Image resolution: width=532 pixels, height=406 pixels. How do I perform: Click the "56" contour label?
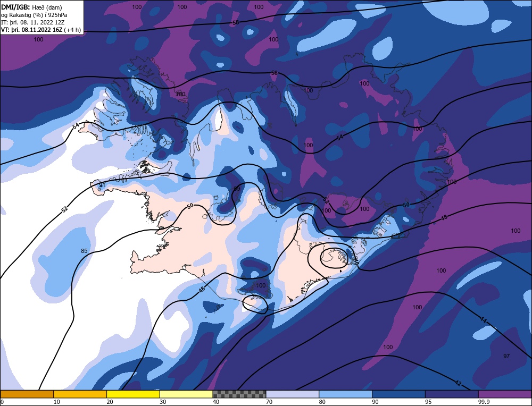[274, 73]
